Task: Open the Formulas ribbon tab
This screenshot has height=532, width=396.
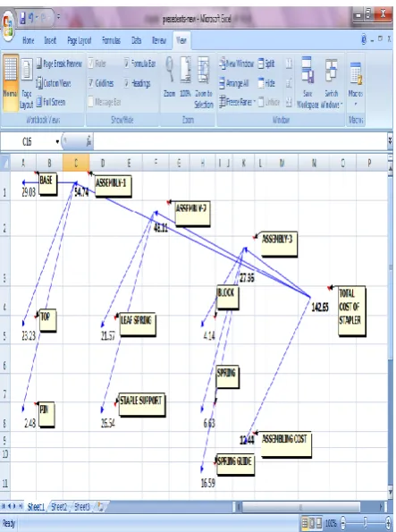Action: pyautogui.click(x=111, y=41)
